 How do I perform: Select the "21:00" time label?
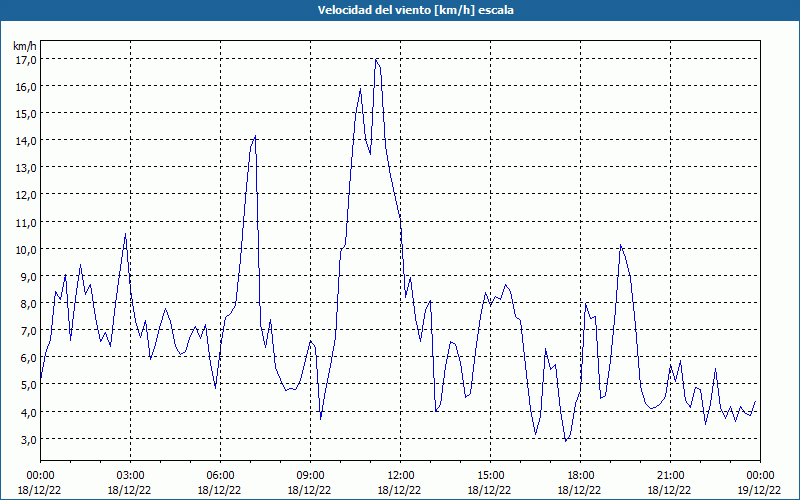pyautogui.click(x=670, y=476)
